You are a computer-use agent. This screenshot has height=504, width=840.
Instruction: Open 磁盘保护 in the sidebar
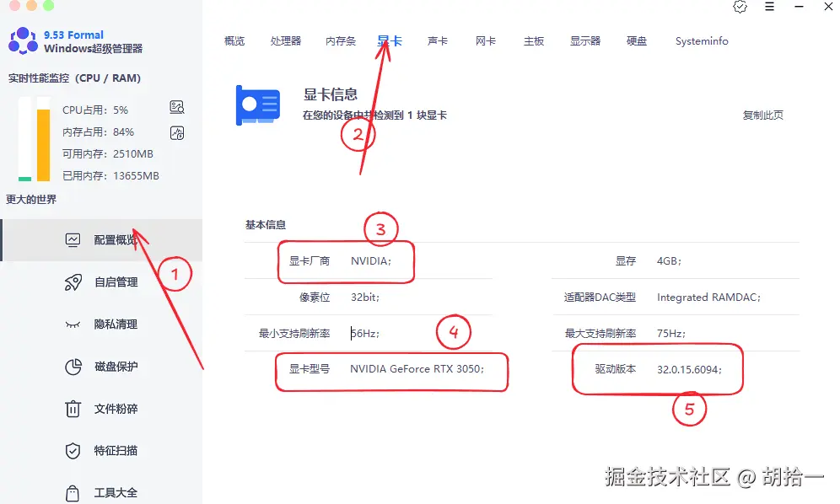(x=102, y=367)
